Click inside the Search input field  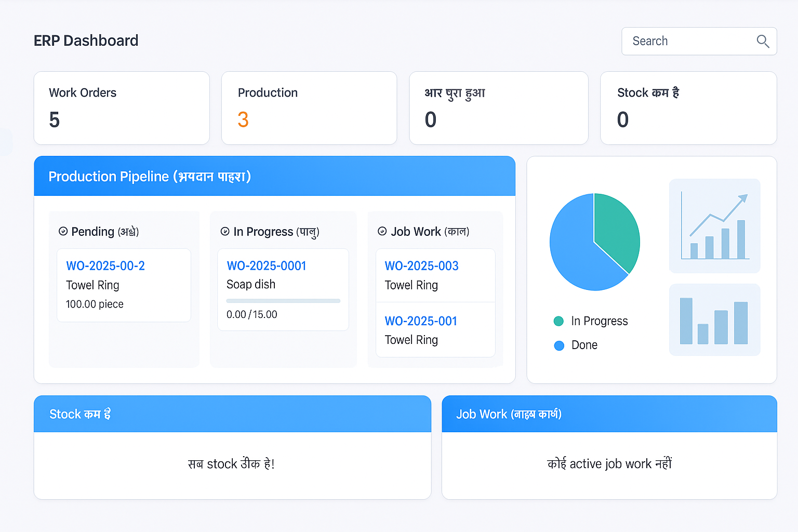(686, 41)
